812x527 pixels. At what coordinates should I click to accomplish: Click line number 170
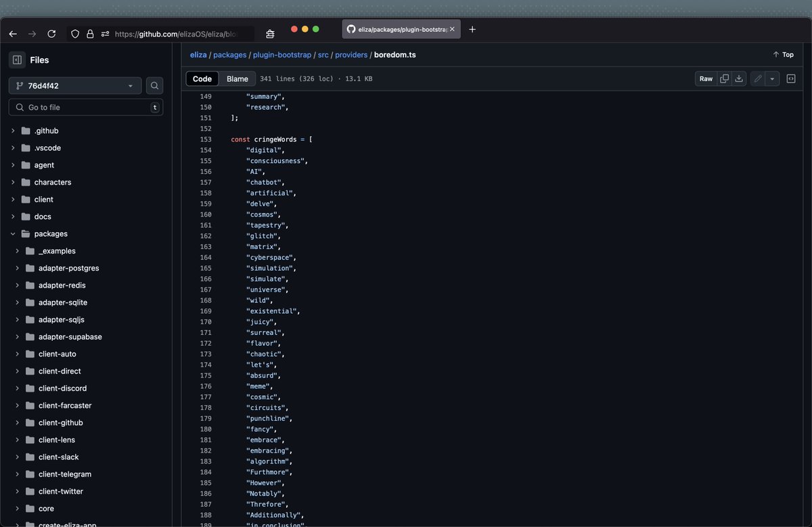click(206, 322)
